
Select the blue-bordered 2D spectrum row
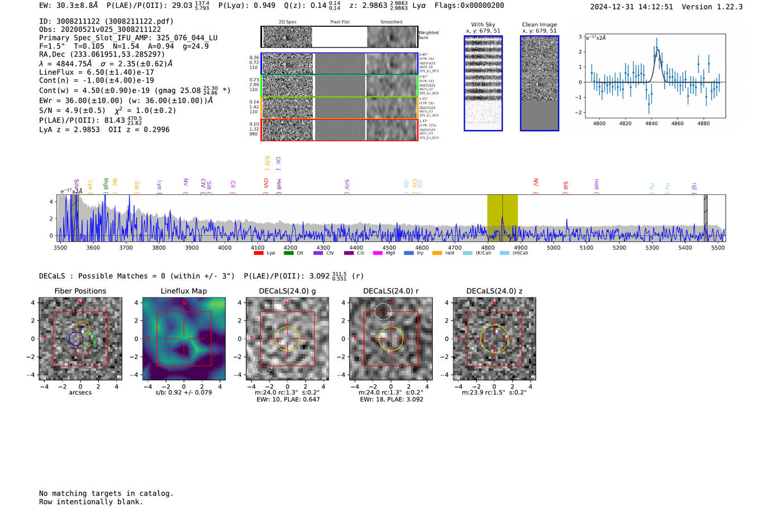tap(339, 64)
